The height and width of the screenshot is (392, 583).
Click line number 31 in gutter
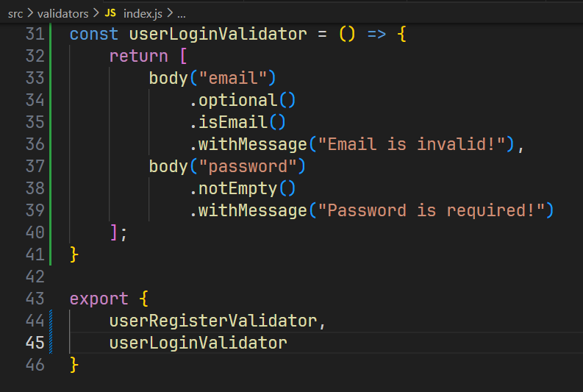coord(35,35)
